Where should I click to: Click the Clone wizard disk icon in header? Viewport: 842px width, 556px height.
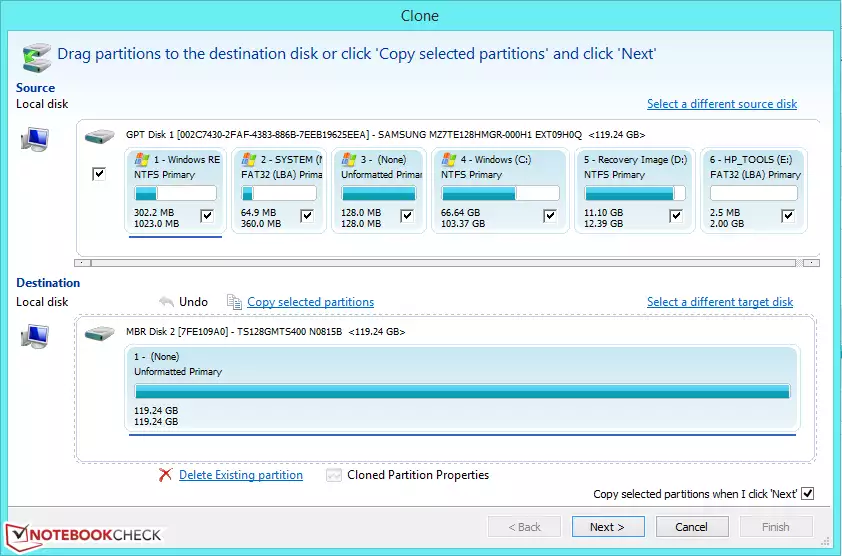[37, 57]
